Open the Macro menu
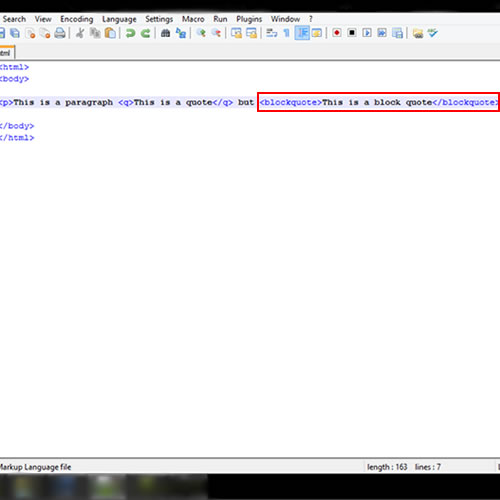500x500 pixels. (193, 19)
